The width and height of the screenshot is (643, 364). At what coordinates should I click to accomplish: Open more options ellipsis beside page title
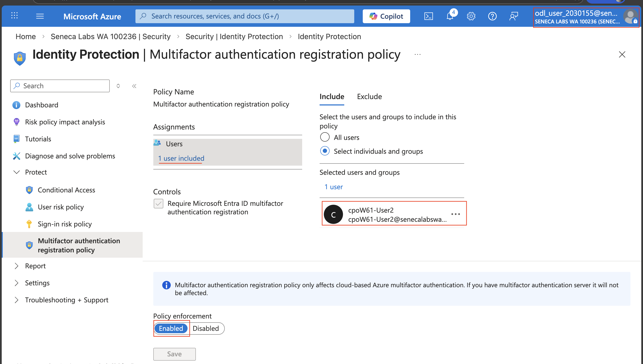417,54
